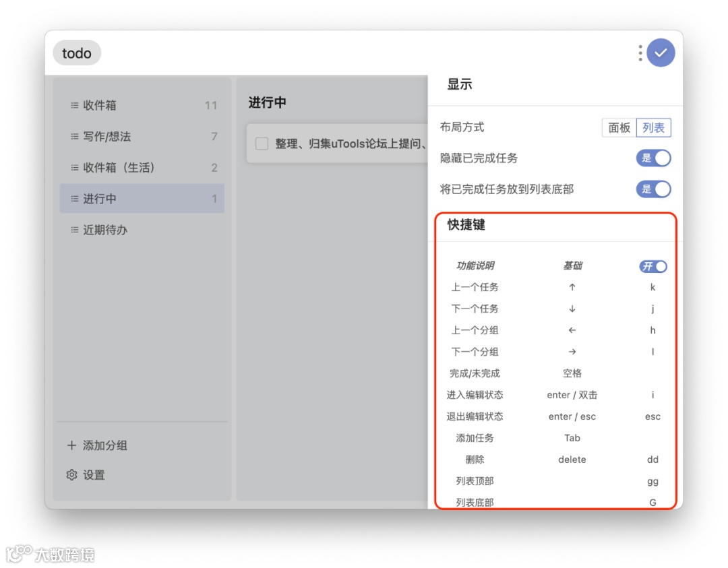Click the delete key value
Viewport: 728px width, 568px height.
coord(572,460)
